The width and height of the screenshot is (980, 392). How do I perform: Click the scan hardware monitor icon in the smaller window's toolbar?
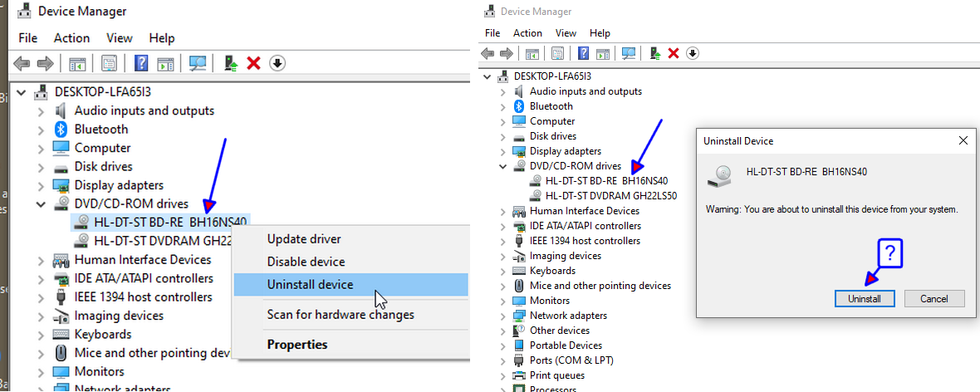(629, 53)
